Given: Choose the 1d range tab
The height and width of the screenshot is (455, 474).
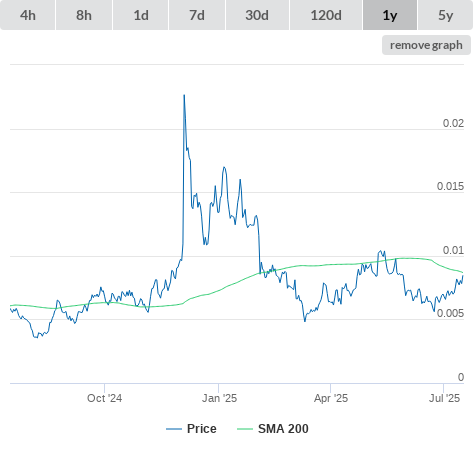Looking at the screenshot, I should [x=141, y=15].
